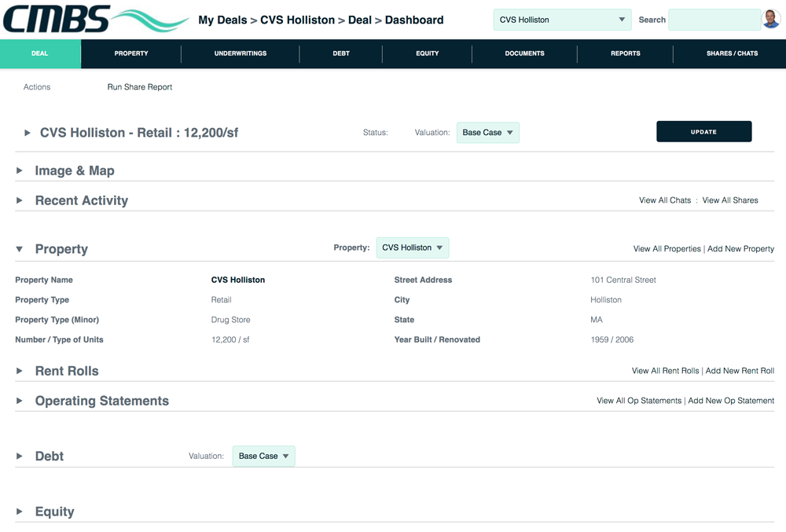Click Add New Op Statement link
The width and height of the screenshot is (786, 532).
tap(731, 401)
